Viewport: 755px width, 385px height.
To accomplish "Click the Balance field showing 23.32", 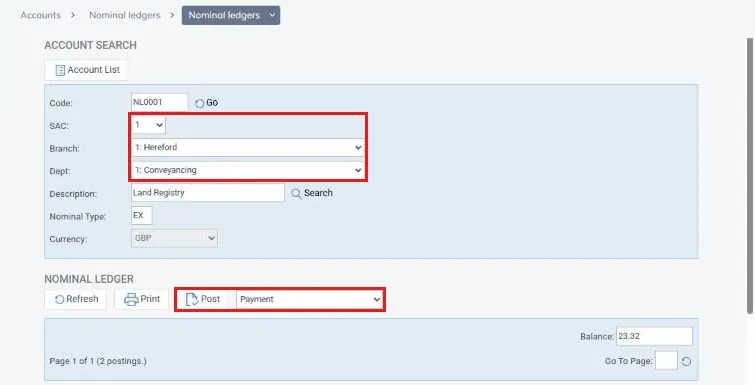I will [x=654, y=336].
